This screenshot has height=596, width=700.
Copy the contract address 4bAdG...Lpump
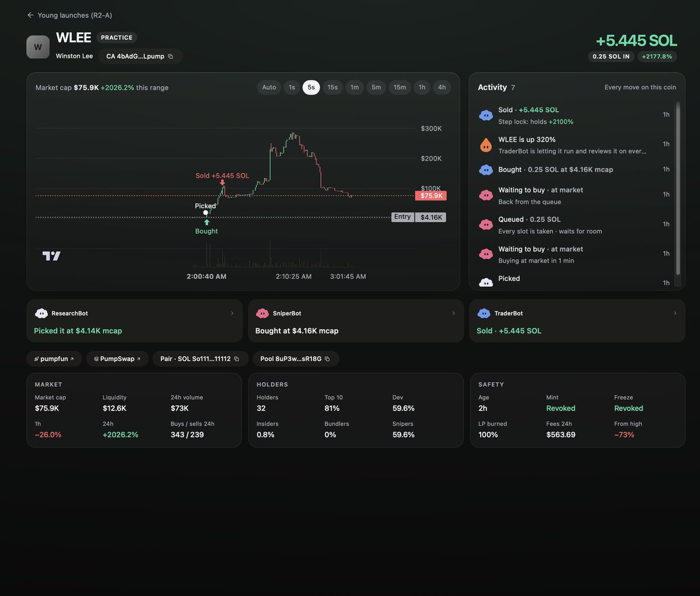170,57
